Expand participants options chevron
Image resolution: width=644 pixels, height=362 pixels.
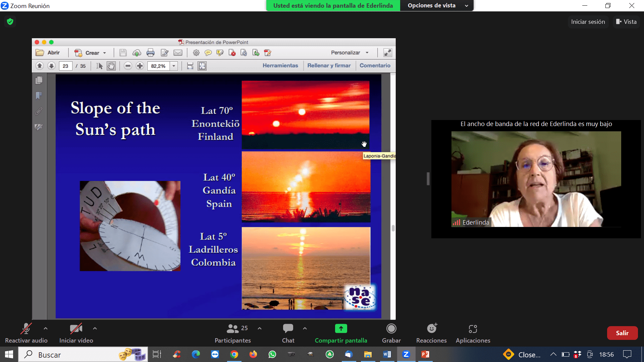260,328
